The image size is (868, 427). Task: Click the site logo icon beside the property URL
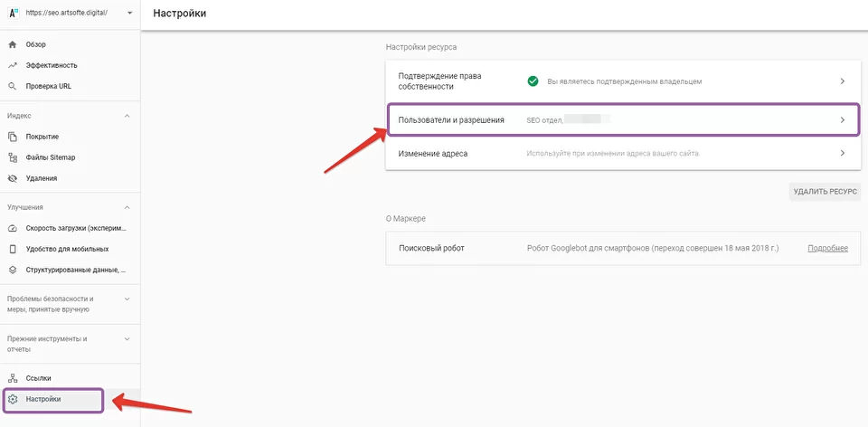click(14, 14)
